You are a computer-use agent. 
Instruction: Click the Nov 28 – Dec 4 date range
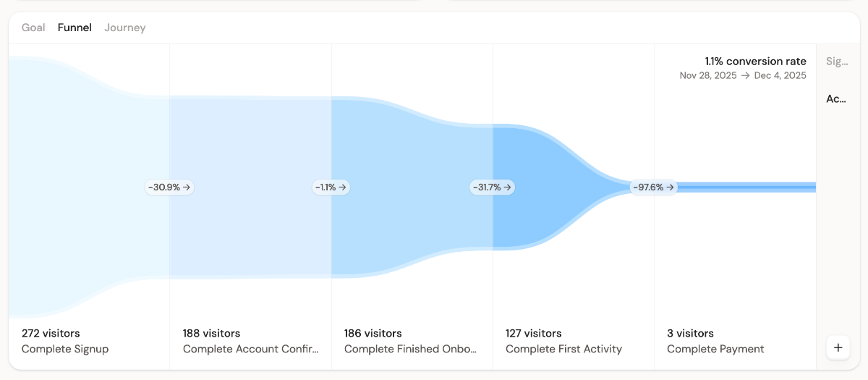pos(743,75)
